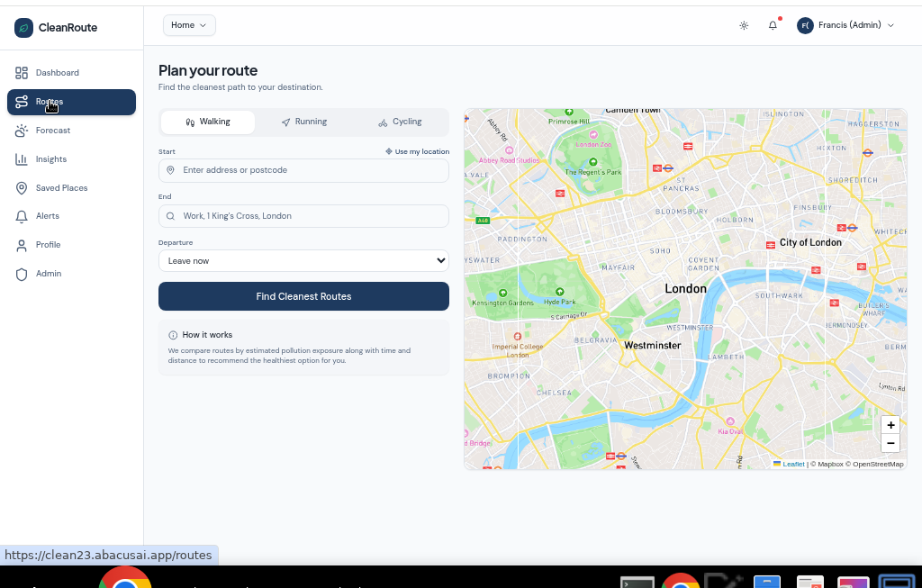The width and height of the screenshot is (922, 588).
Task: Click the Profile person icon
Action: [x=22, y=245]
